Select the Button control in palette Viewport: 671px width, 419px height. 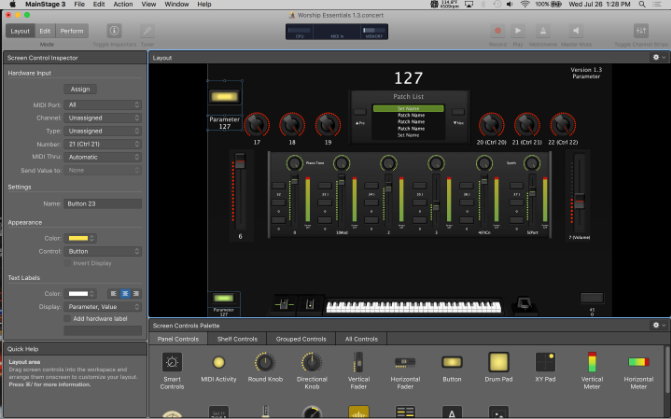tap(452, 362)
